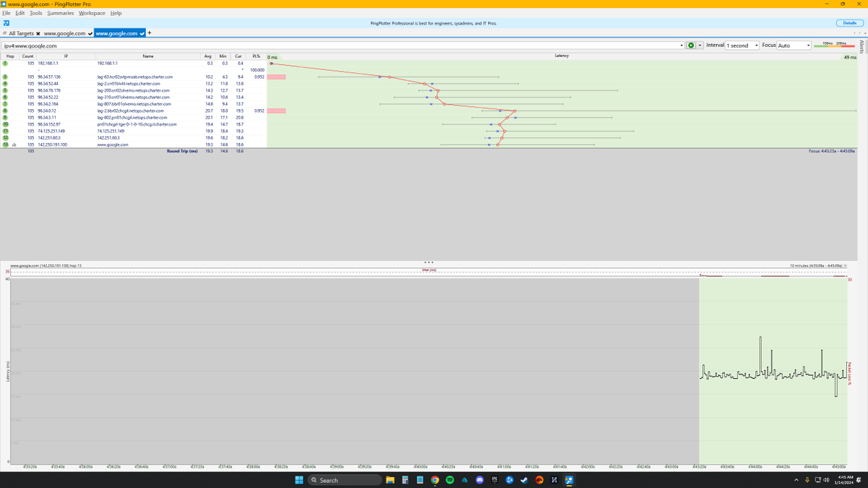
Task: Open Epic Games Launcher from taskbar
Action: point(495,480)
